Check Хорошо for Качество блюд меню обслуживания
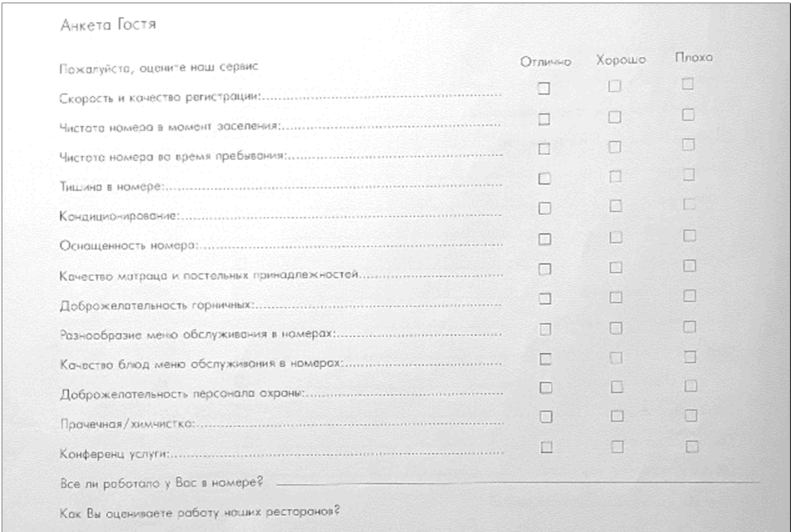 tap(616, 358)
